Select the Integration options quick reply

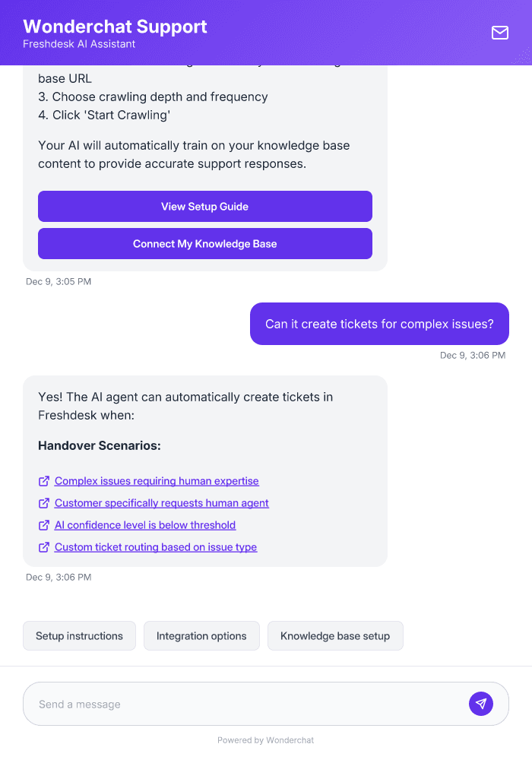[201, 635]
